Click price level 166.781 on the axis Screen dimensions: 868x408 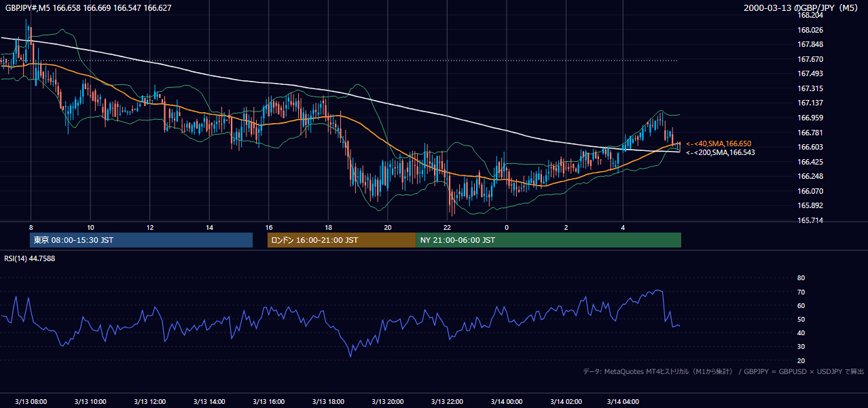[x=810, y=133]
